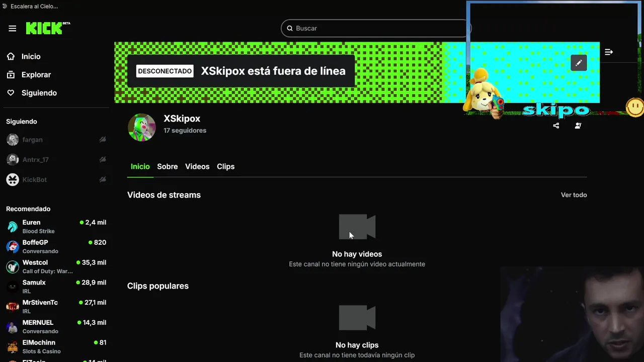The width and height of the screenshot is (644, 362).
Task: Switch to the Videos tab
Action: (x=197, y=166)
